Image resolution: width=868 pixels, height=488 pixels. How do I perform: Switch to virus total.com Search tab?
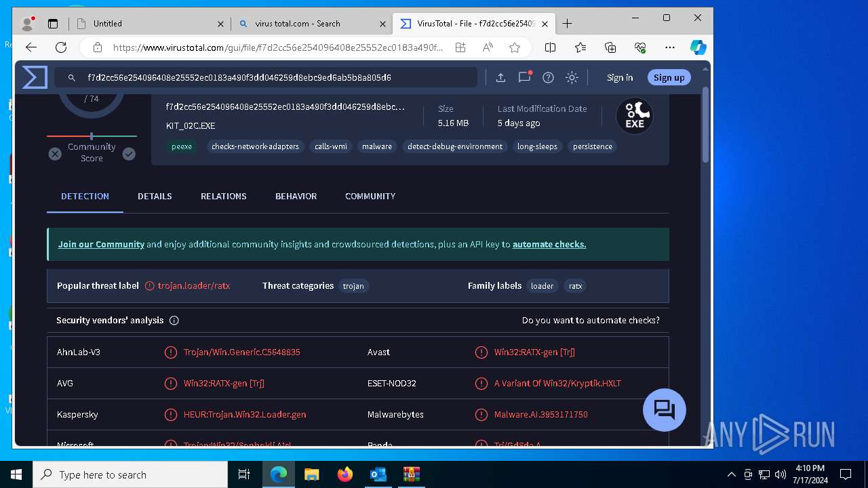coord(312,24)
